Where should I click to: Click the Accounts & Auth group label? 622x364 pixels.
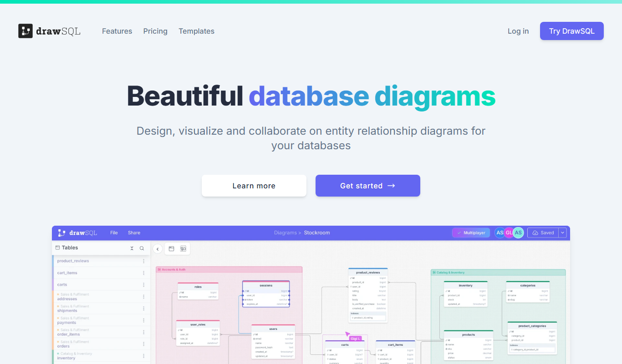click(173, 269)
